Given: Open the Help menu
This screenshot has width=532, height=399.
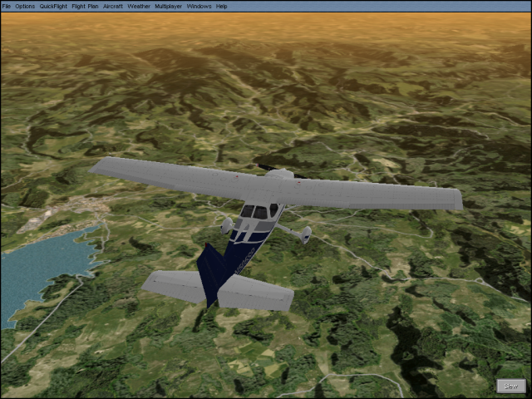Looking at the screenshot, I should pyautogui.click(x=221, y=6).
